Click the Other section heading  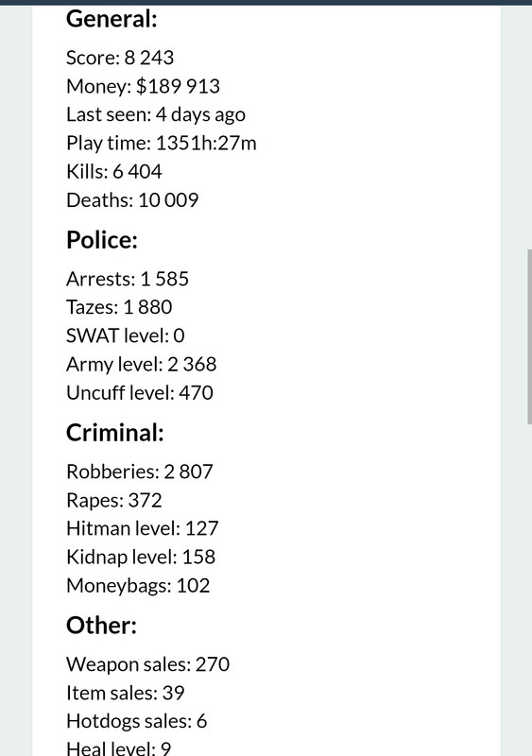101,626
